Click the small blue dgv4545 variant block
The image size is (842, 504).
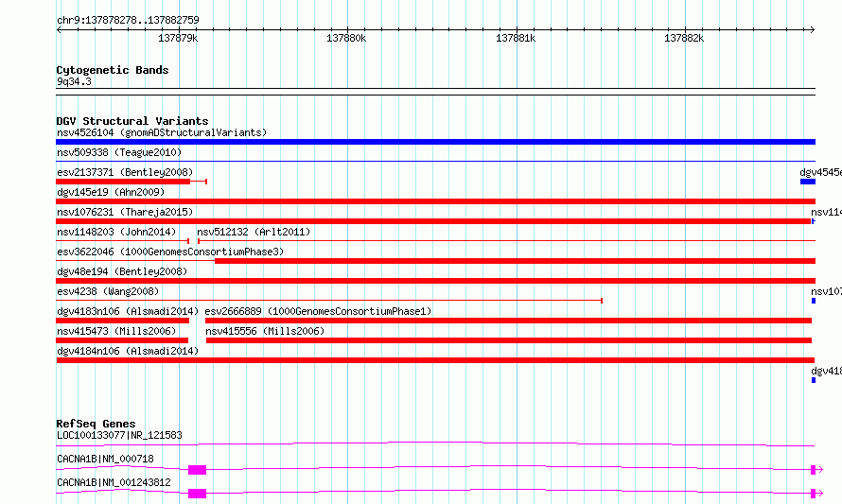808,182
